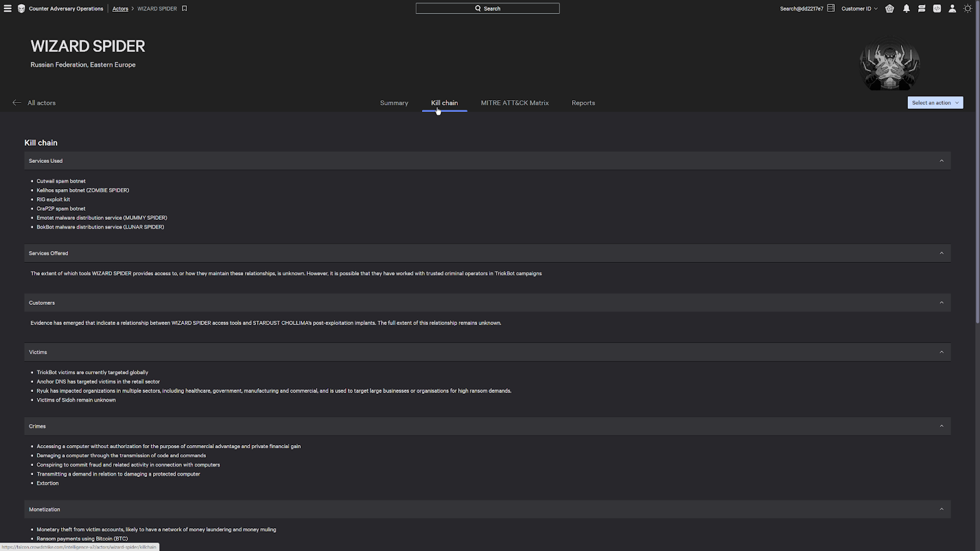Click the back arrow next to All actors
Image resolution: width=980 pixels, height=551 pixels.
tap(17, 103)
